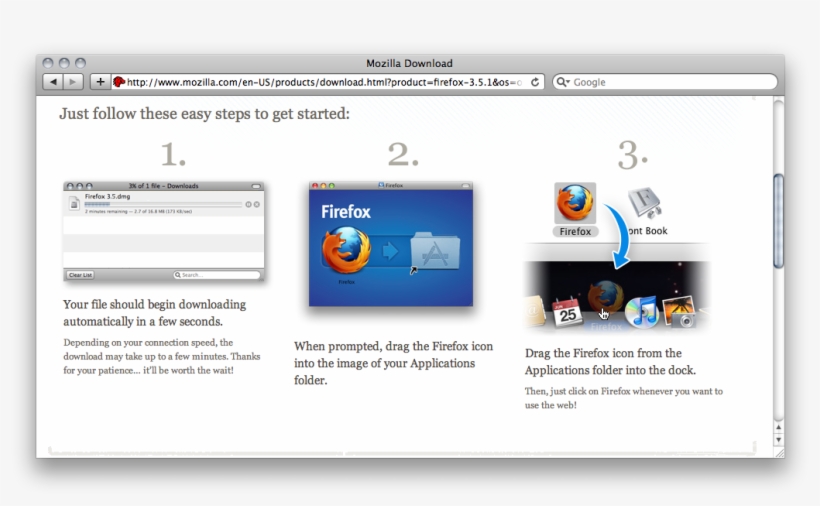This screenshot has height=506, width=820.
Task: Click the download progress bar in step 1 image
Action: coord(163,204)
